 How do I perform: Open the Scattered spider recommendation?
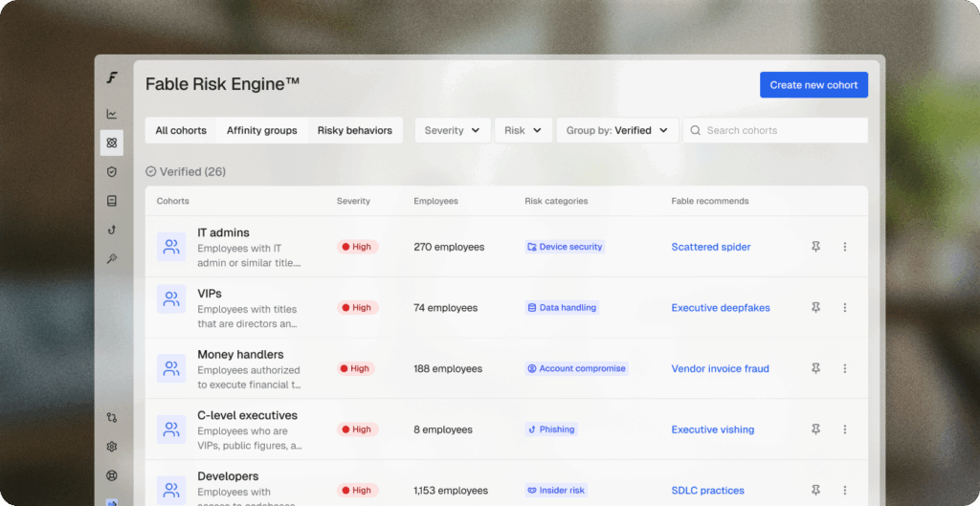pyautogui.click(x=711, y=247)
